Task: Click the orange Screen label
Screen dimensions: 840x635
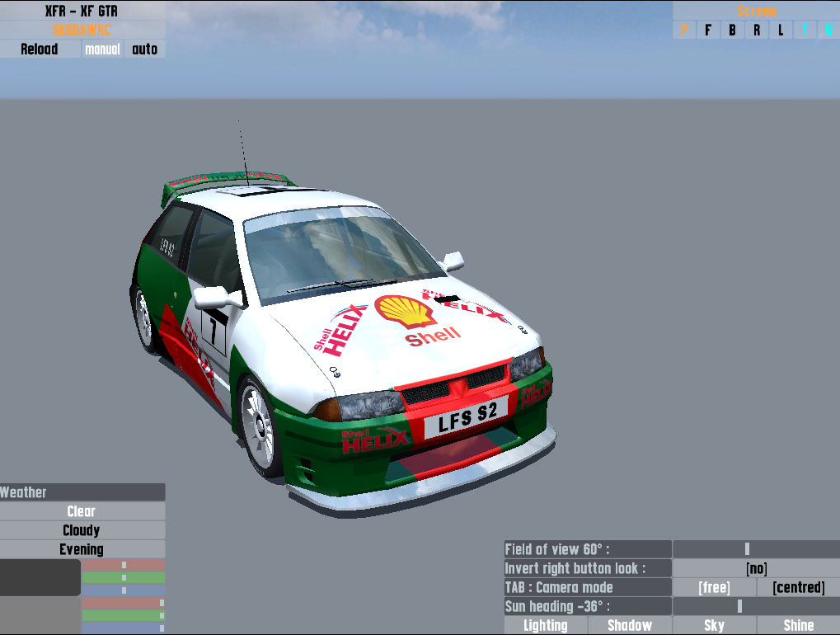Action: click(x=757, y=11)
